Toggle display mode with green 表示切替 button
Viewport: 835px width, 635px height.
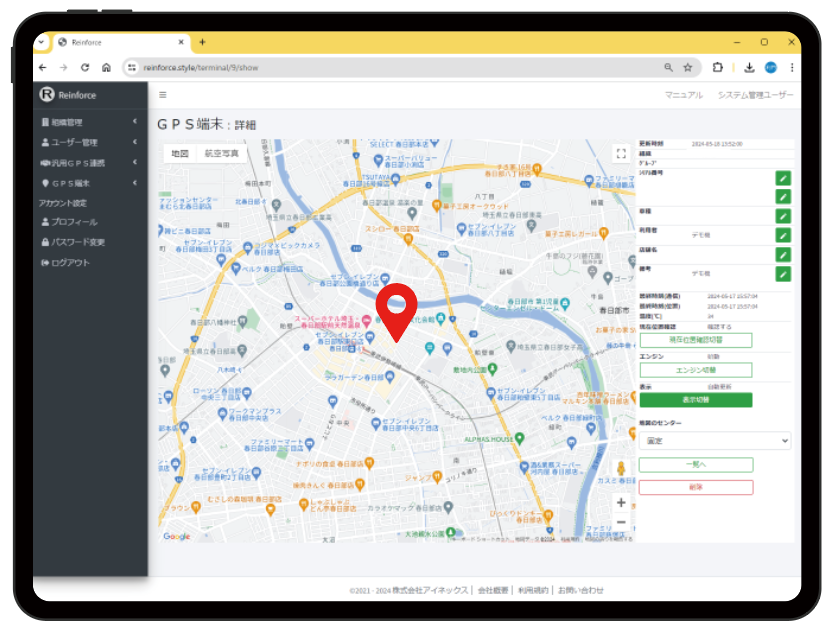pyautogui.click(x=695, y=400)
